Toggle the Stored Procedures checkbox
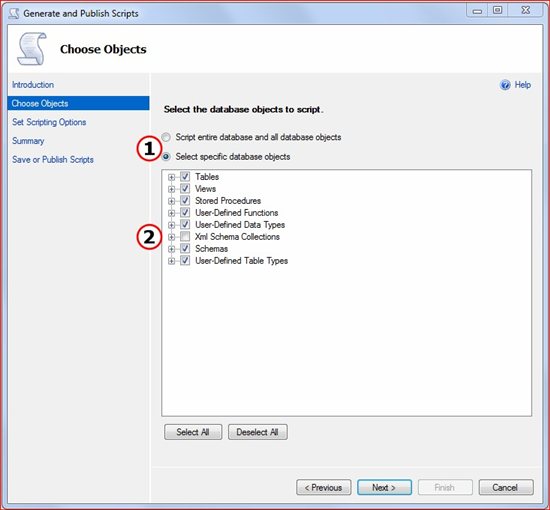The width and height of the screenshot is (550, 510). pos(185,201)
